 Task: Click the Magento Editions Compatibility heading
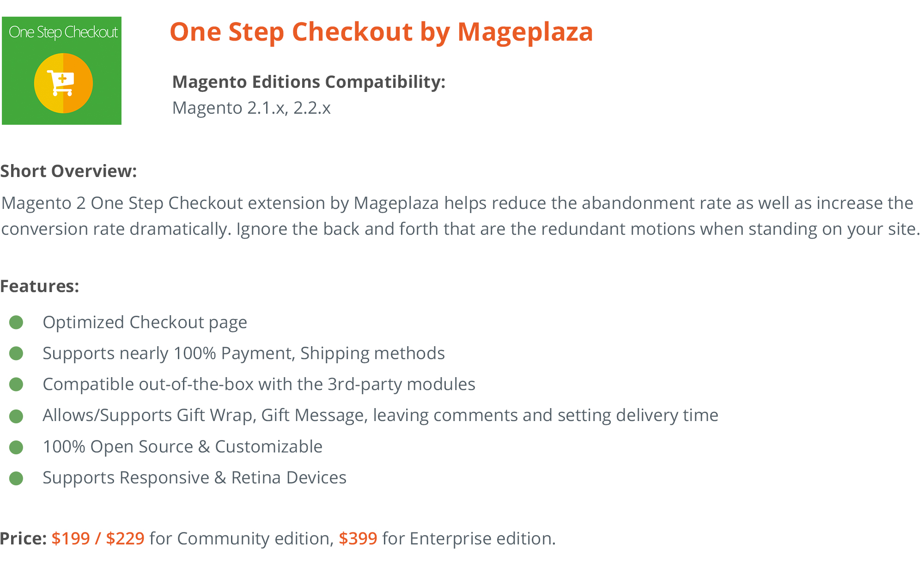[x=309, y=82]
